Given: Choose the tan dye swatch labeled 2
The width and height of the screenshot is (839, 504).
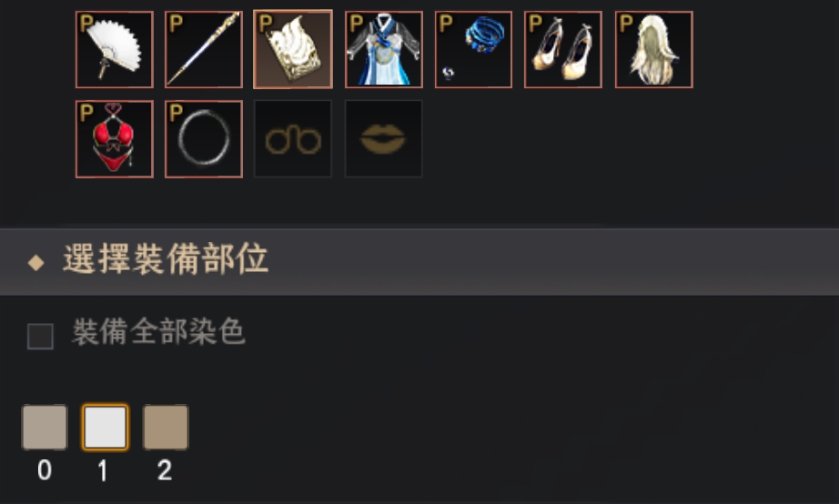Looking at the screenshot, I should click(166, 427).
